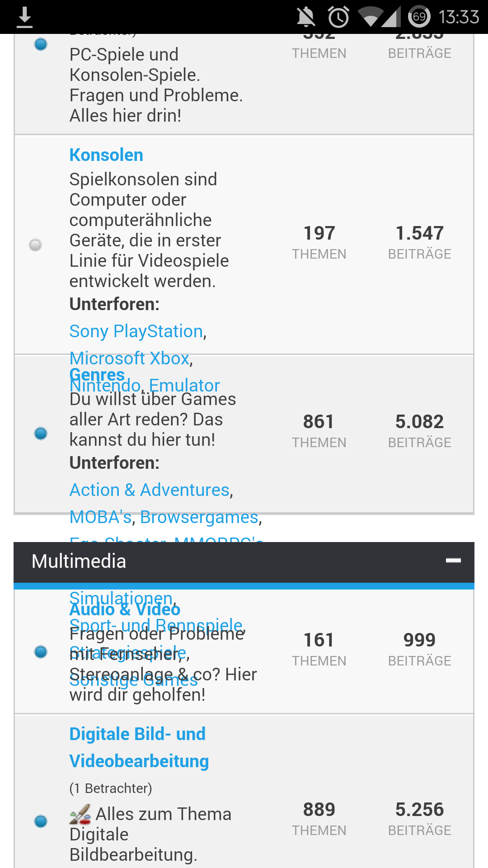Open the Sony PlayStation subforum
The width and height of the screenshot is (488, 868).
(136, 331)
